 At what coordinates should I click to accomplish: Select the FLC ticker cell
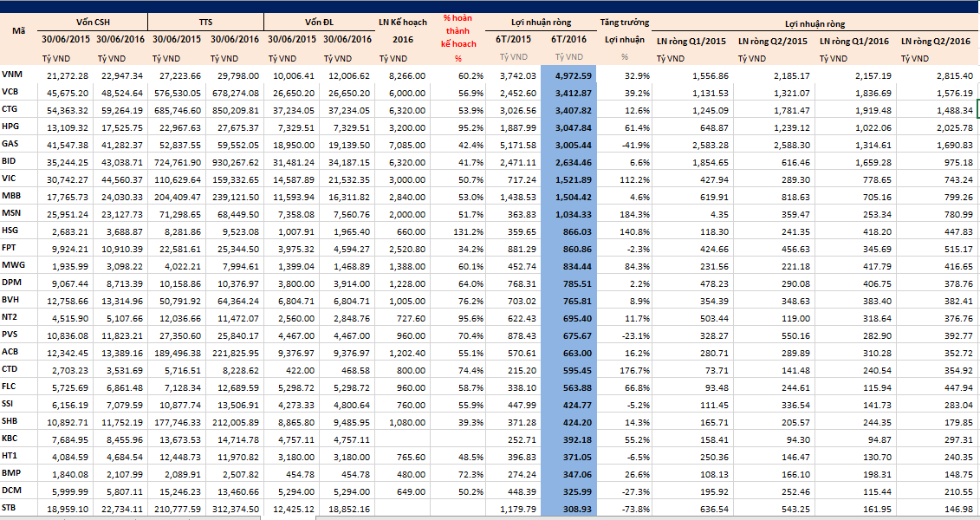click(10, 386)
